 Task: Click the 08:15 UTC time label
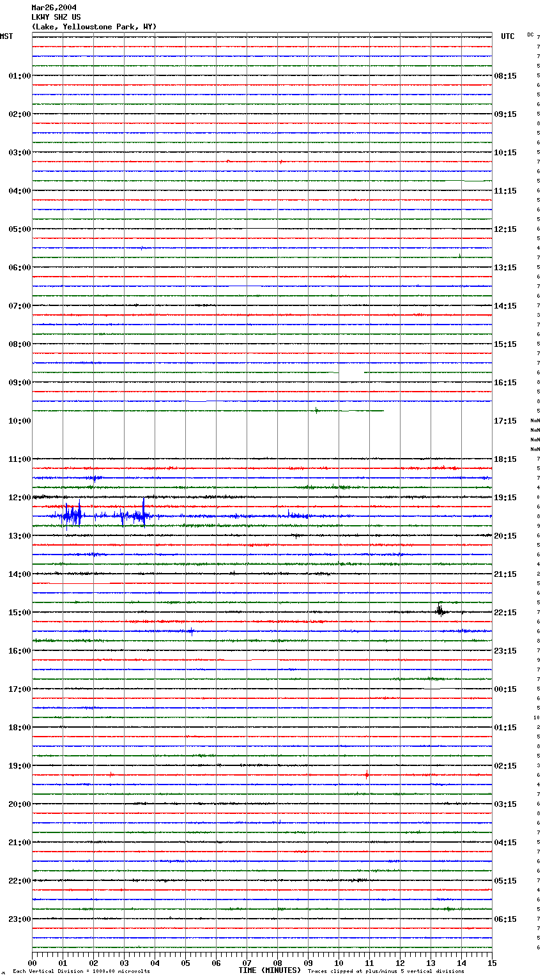click(x=505, y=76)
